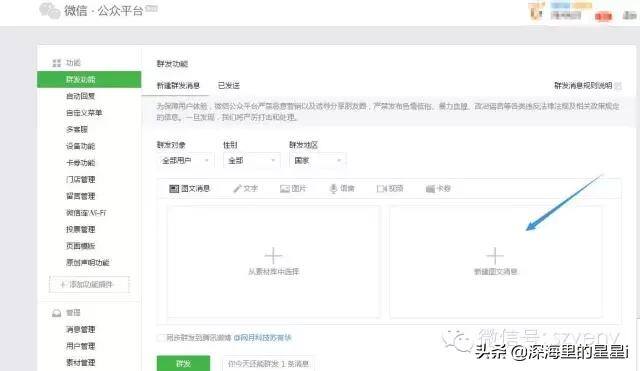Open 原创声明功能 in the sidebar
This screenshot has height=371, width=640.
click(88, 262)
